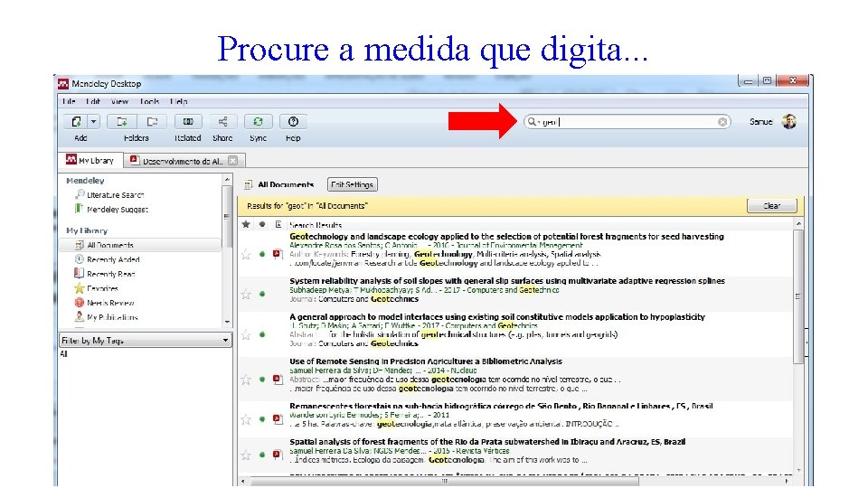Open PDF of Use of Remote Sensing paper
Screen dimensions: 868x488
(278, 380)
